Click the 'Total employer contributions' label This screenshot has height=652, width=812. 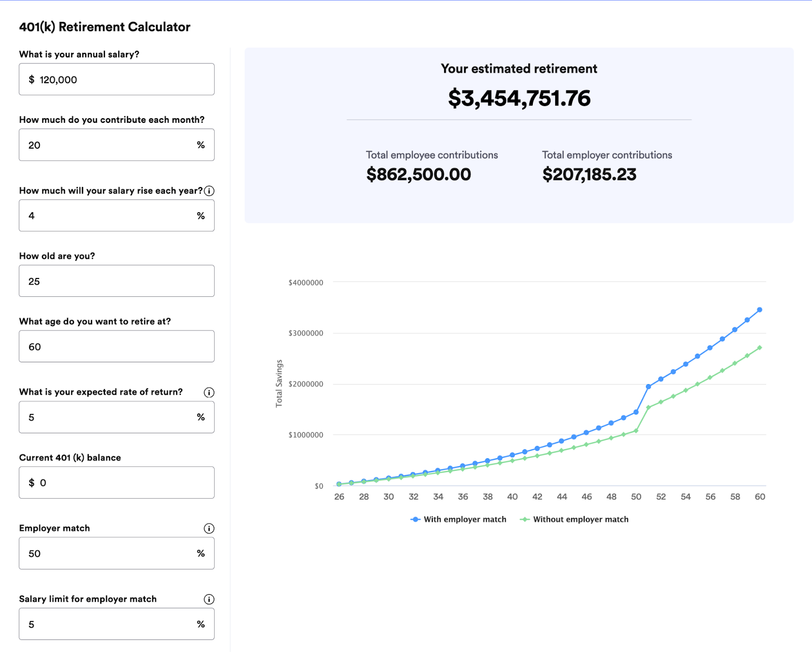click(x=607, y=155)
